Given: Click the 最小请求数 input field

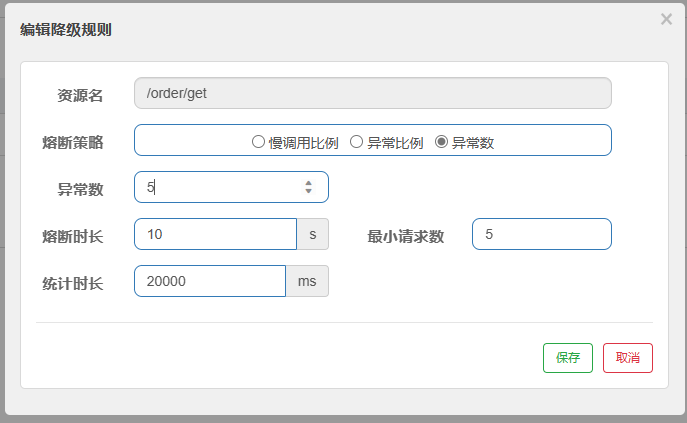Looking at the screenshot, I should tap(542, 234).
